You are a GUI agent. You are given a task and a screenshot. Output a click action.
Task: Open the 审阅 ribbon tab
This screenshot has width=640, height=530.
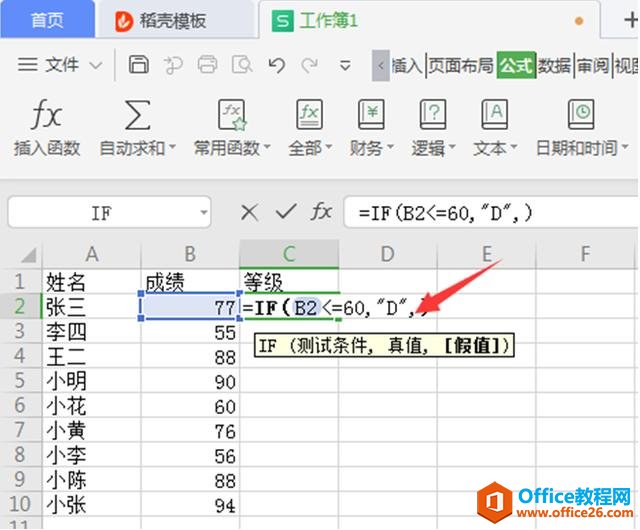[x=593, y=65]
